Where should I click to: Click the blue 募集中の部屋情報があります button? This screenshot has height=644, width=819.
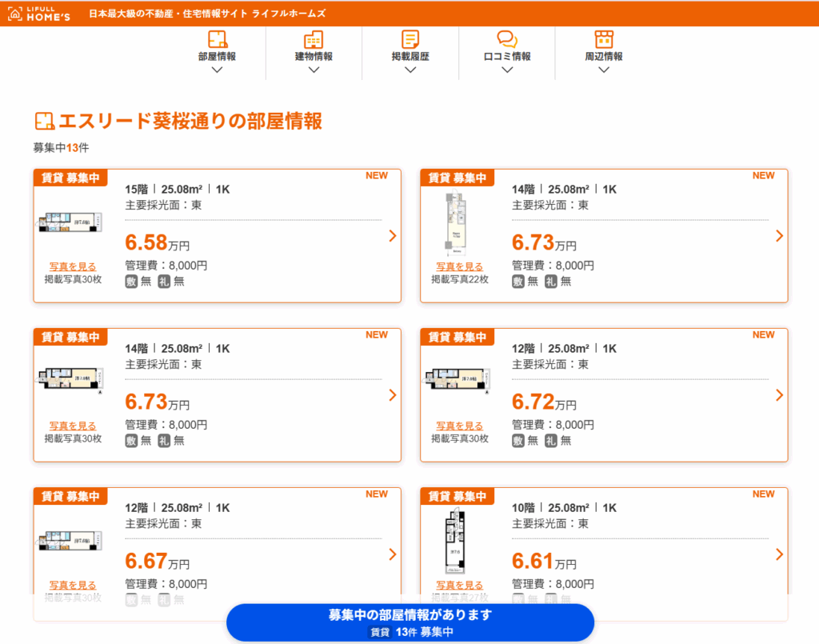tap(410, 622)
